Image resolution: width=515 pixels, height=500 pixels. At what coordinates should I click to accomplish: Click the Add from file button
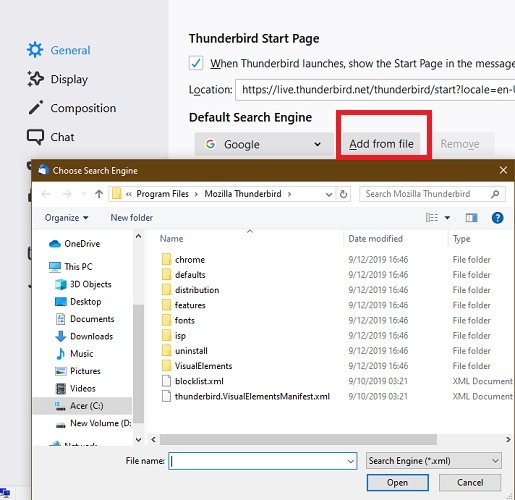(x=381, y=144)
